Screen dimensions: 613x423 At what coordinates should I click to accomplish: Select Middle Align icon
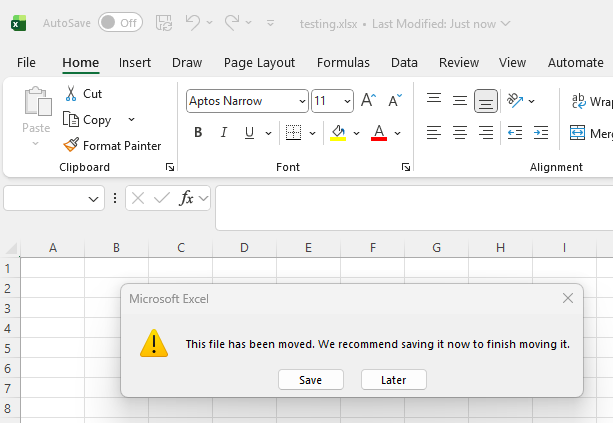[x=460, y=100]
